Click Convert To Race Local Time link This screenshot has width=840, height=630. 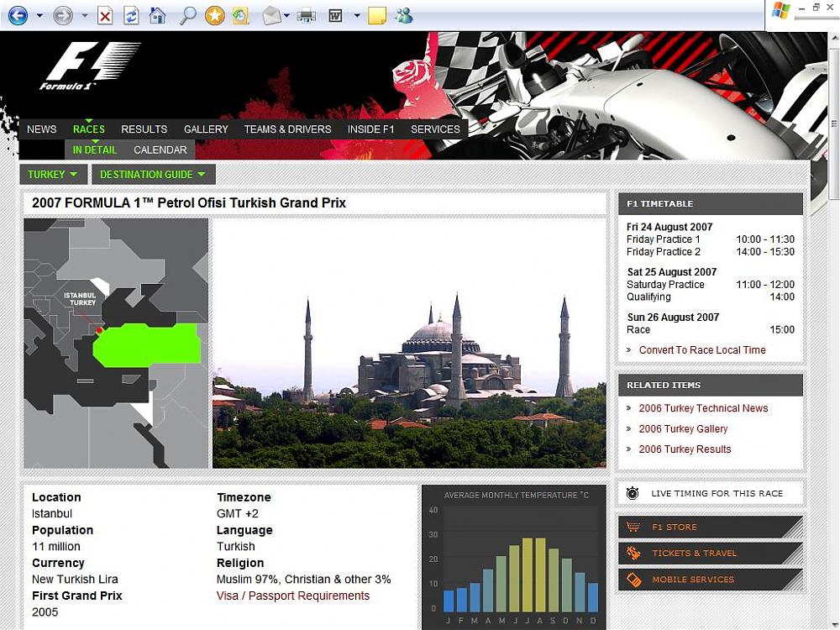[702, 350]
